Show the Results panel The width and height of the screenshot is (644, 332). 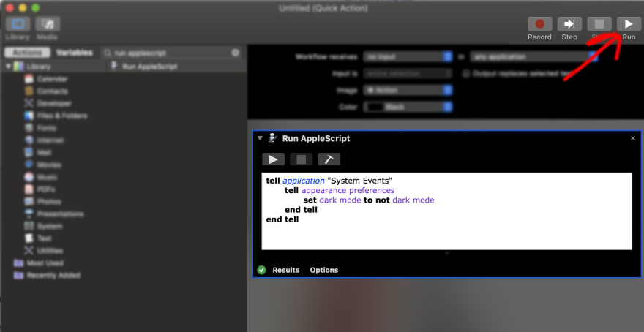286,270
